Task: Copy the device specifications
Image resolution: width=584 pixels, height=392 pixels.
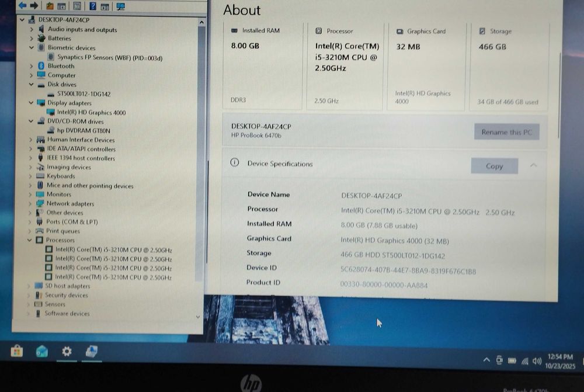Action: pos(494,166)
